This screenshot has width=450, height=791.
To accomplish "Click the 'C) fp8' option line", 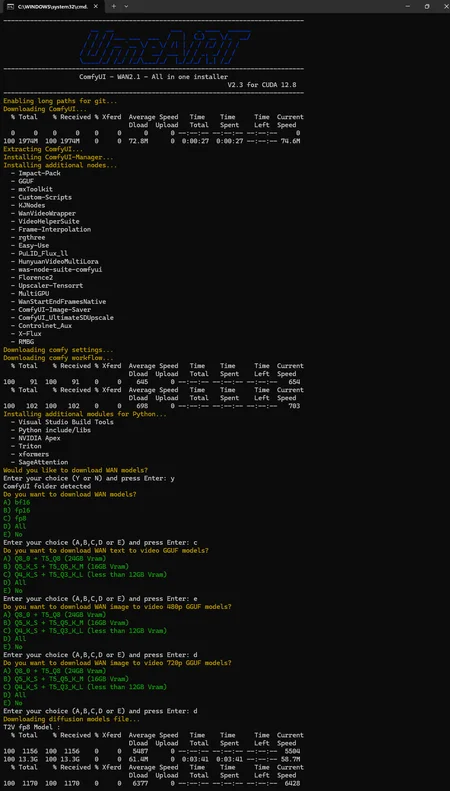I will pos(14,518).
